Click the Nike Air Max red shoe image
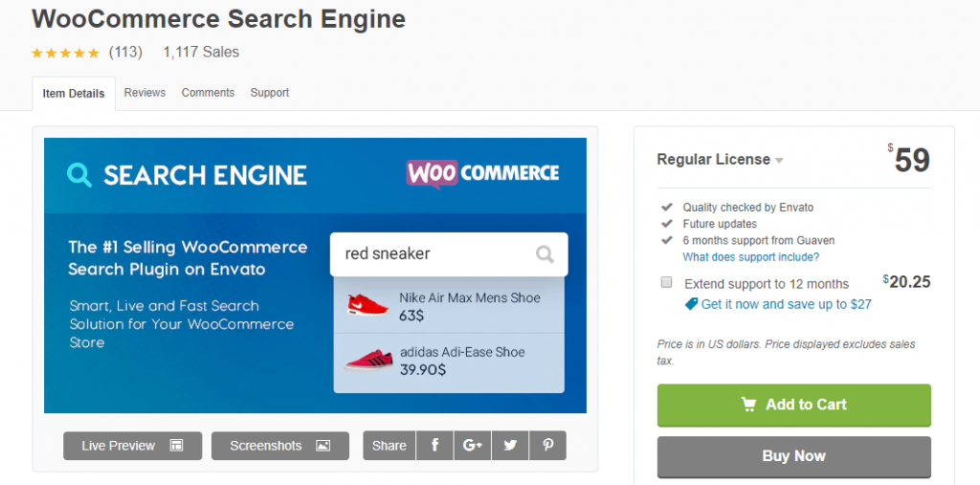 click(368, 304)
